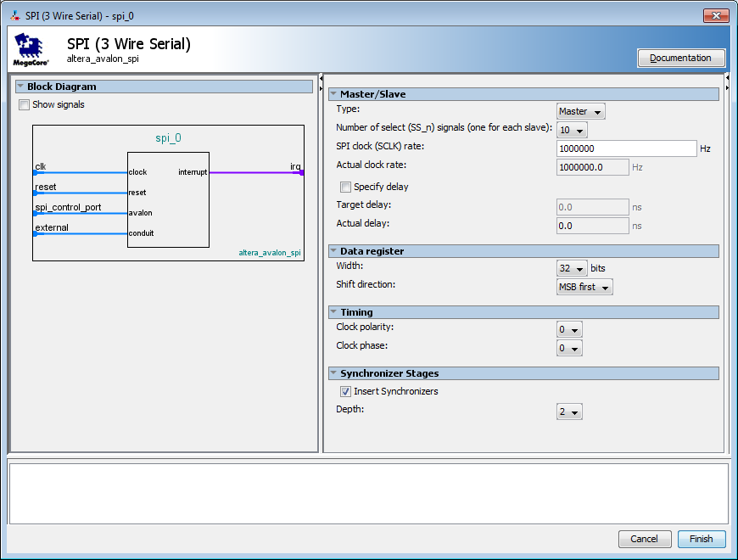
Task: Click the clock port label in block
Action: coord(138,172)
